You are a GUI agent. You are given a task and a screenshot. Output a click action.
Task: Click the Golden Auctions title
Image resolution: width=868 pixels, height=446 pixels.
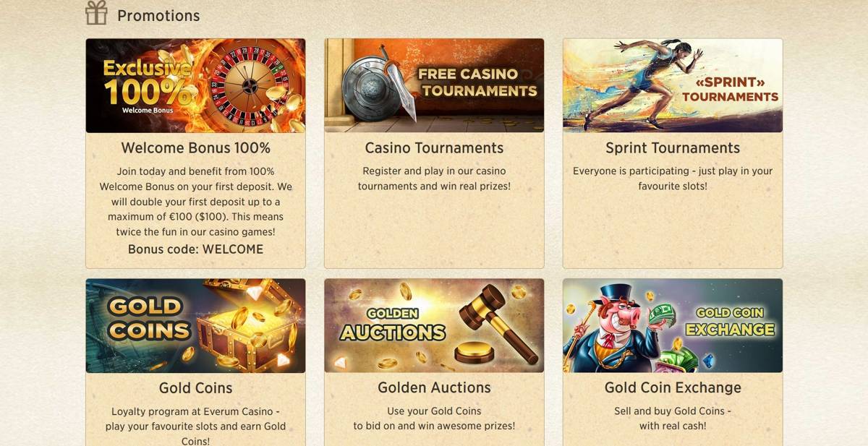(x=434, y=388)
